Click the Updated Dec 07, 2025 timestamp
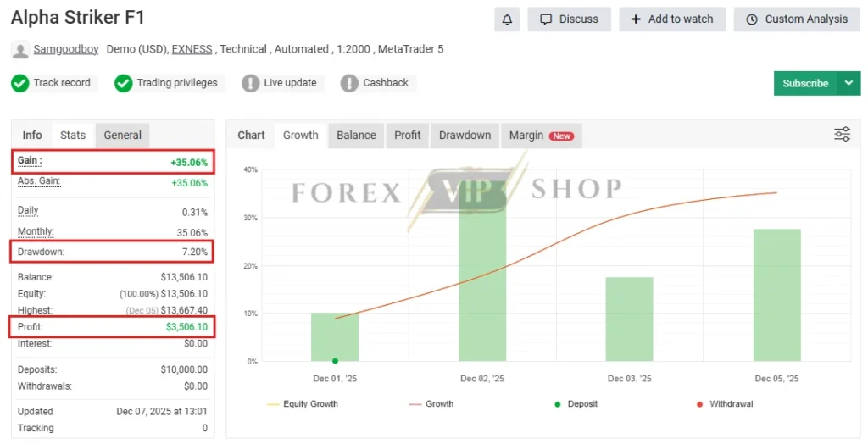Screen dimensions: 868x444 (x=162, y=411)
